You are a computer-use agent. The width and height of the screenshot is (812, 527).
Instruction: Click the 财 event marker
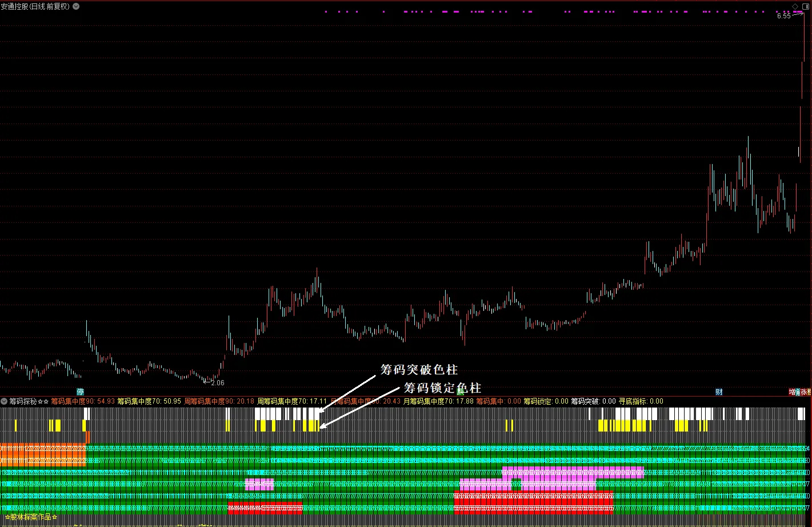(x=719, y=392)
